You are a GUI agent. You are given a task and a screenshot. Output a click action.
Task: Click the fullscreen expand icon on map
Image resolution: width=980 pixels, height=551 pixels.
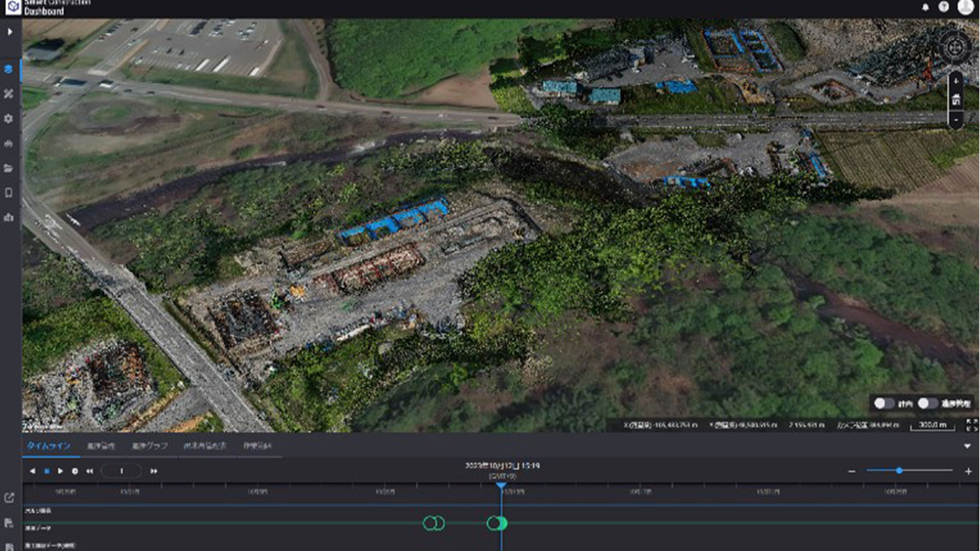pyautogui.click(x=971, y=425)
